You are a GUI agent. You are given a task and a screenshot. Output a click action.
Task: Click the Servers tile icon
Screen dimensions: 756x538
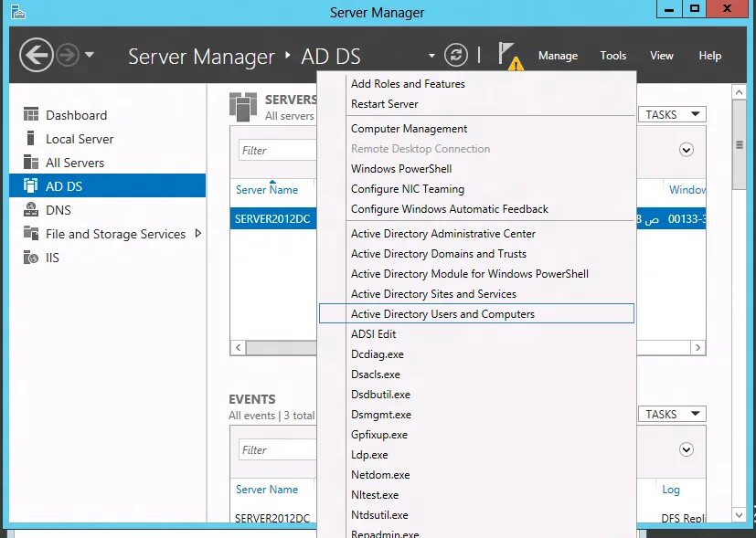pyautogui.click(x=243, y=107)
